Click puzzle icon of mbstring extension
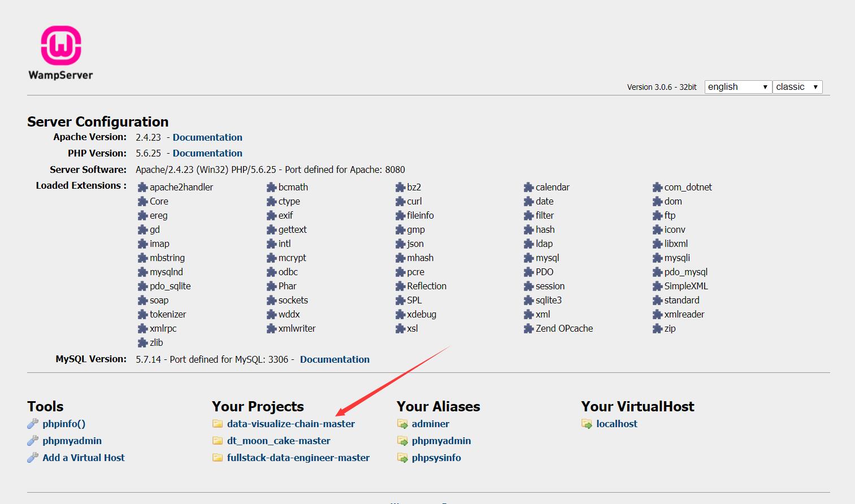The height and width of the screenshot is (504, 855). [x=142, y=258]
